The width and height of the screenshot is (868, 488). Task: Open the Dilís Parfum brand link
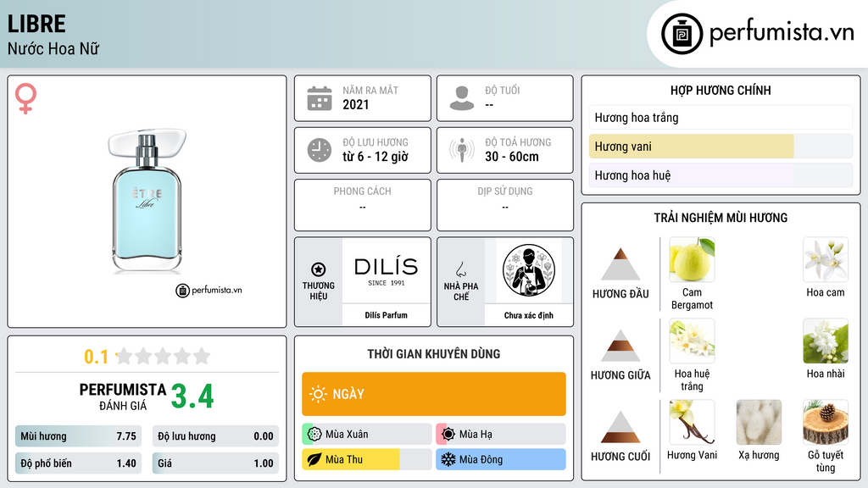click(x=386, y=315)
